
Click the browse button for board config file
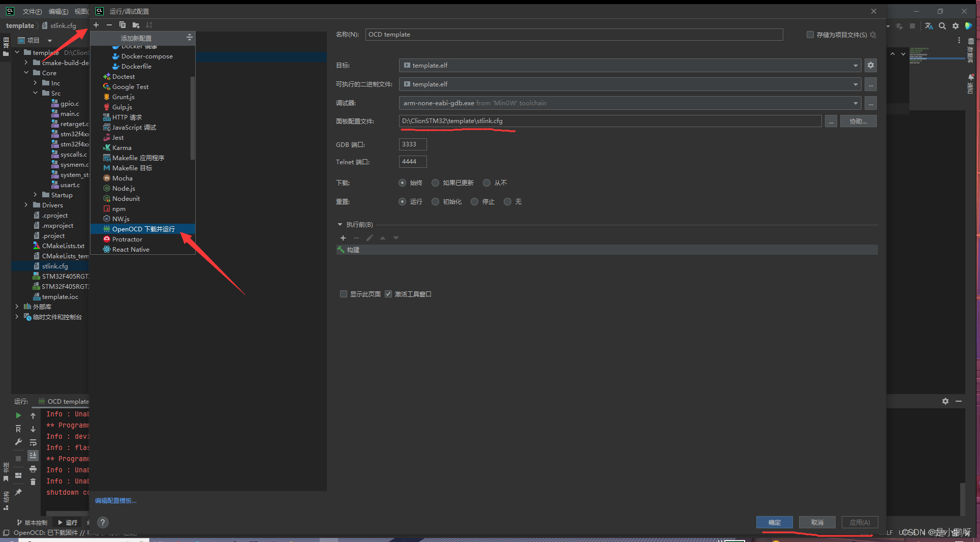[831, 121]
